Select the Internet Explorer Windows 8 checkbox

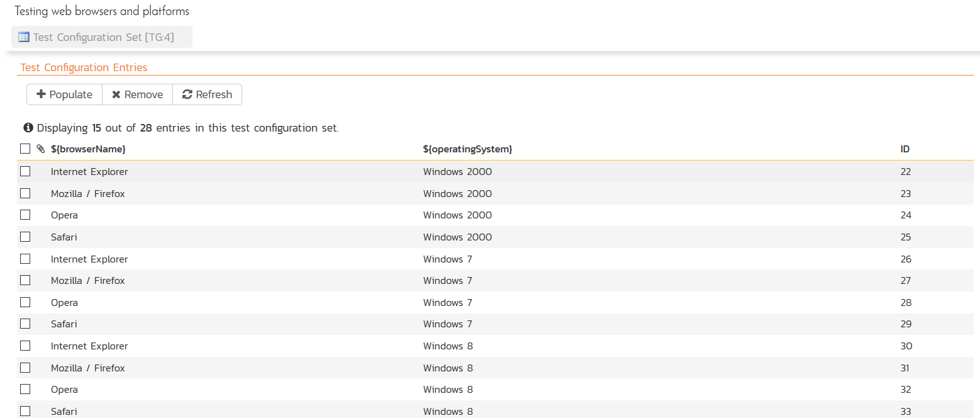(25, 346)
